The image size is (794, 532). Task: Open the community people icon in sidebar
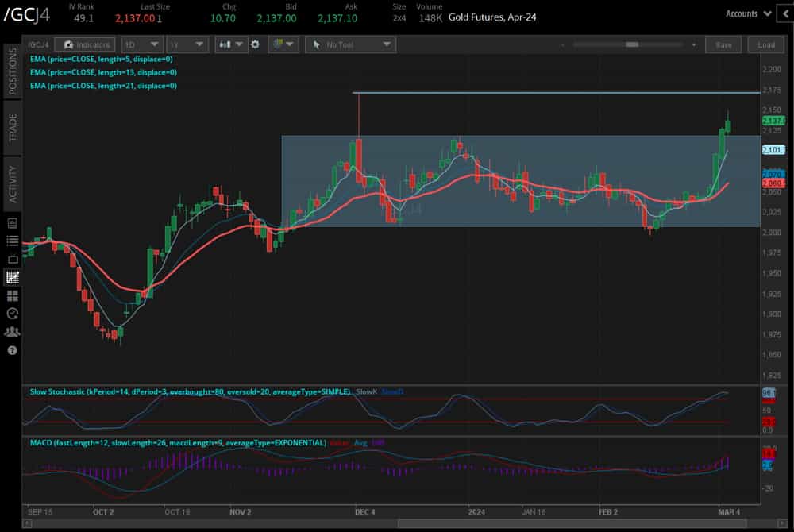coord(12,332)
